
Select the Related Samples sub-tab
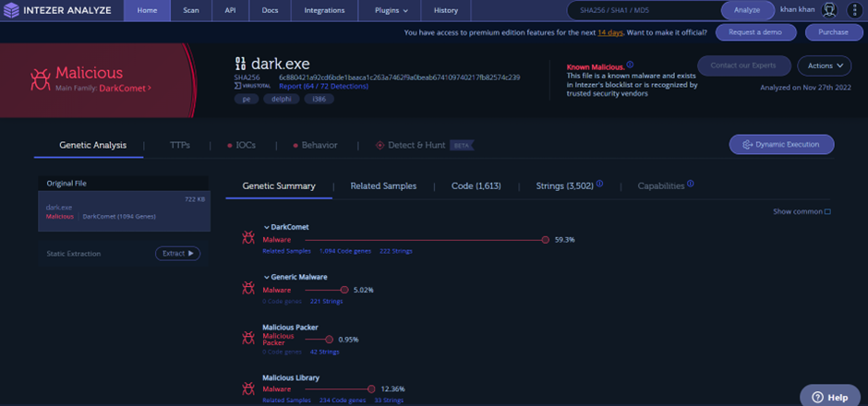(x=383, y=186)
